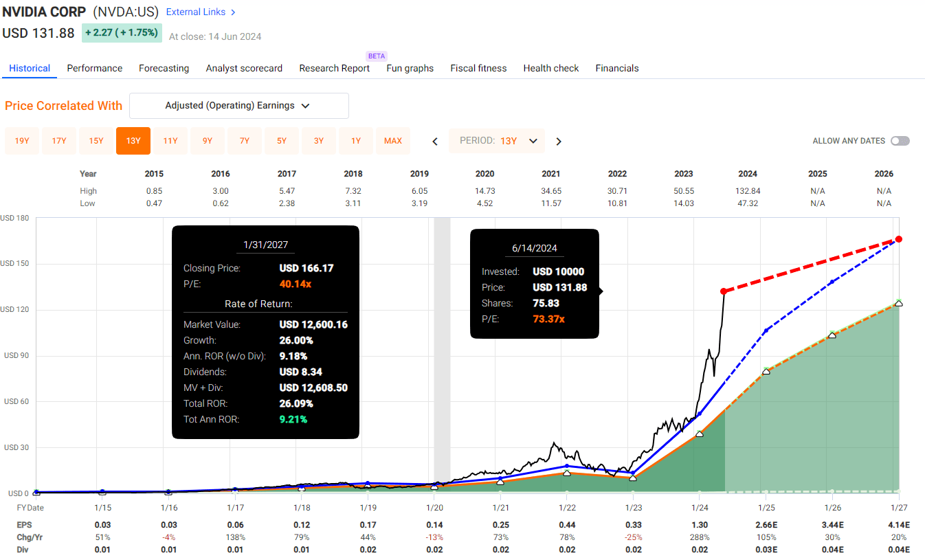Open the Health check tab
Viewport: 925px width, 560px height.
coord(551,68)
